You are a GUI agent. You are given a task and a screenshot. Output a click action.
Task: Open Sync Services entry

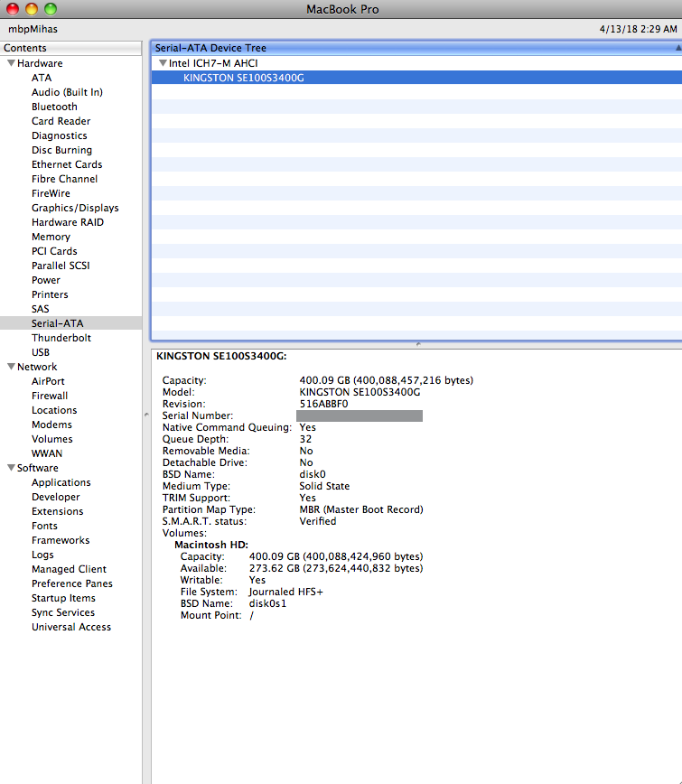63,612
